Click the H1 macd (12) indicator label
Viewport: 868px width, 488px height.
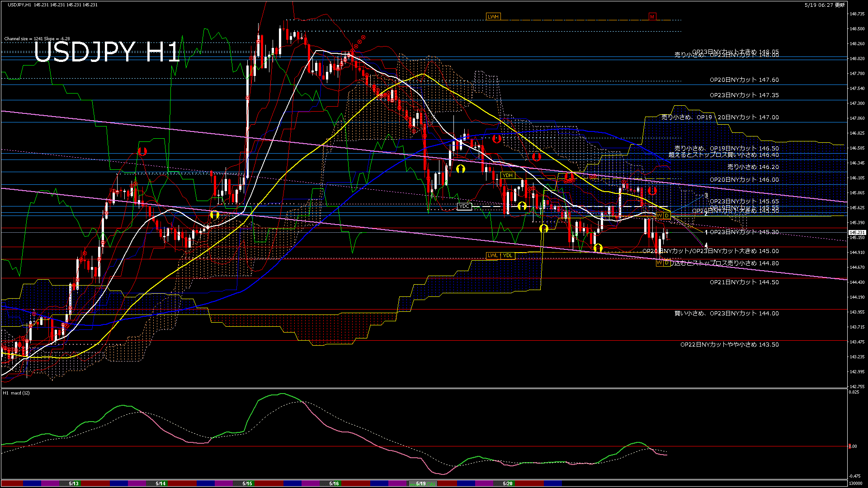(x=16, y=393)
